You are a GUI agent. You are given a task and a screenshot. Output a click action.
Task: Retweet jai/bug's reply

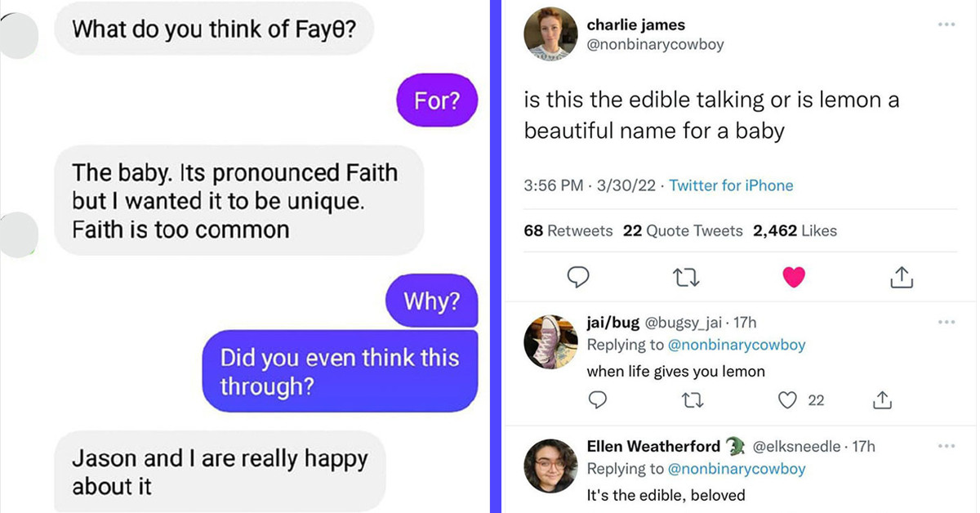click(693, 399)
